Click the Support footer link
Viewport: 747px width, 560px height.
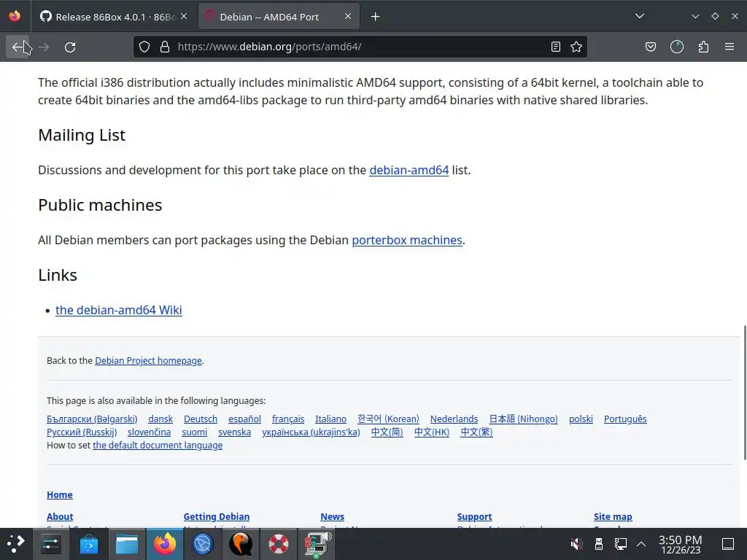click(474, 517)
